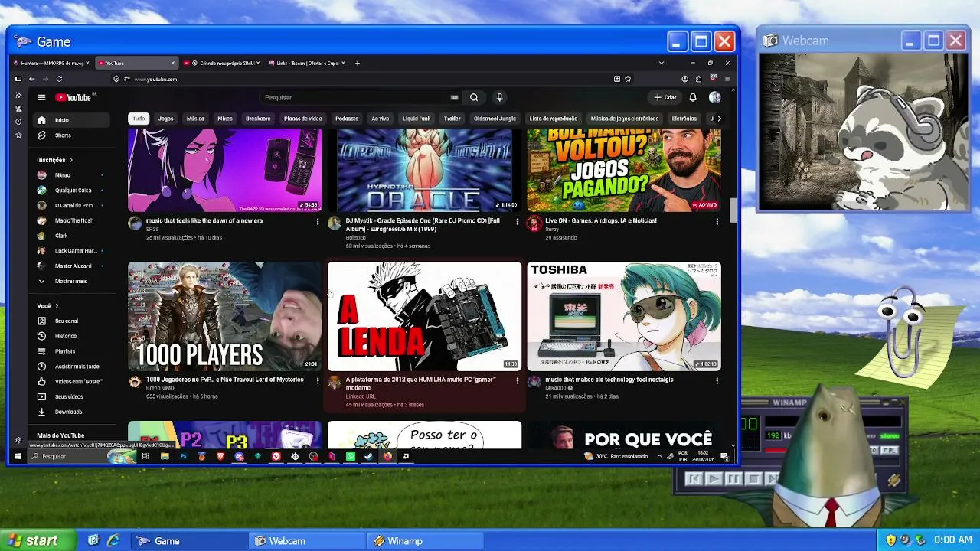Open options menu for Live ON video
Image resolution: width=980 pixels, height=551 pixels.
pyautogui.click(x=717, y=222)
